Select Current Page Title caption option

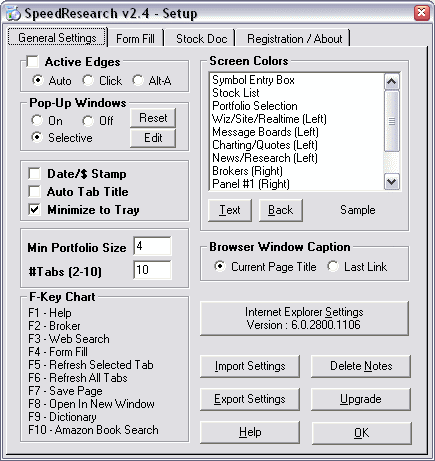(x=220, y=266)
